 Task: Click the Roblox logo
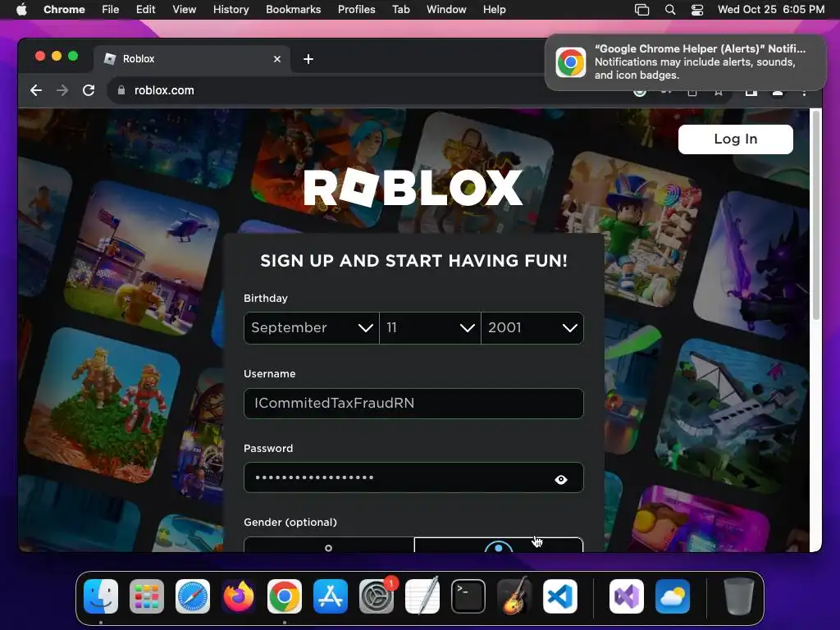click(x=413, y=188)
